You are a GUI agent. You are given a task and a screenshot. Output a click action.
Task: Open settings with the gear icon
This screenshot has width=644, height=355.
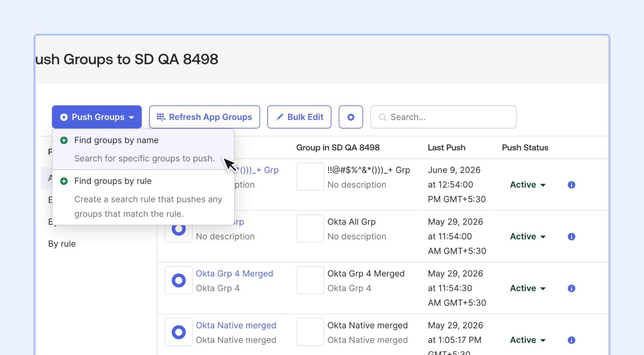tap(351, 117)
